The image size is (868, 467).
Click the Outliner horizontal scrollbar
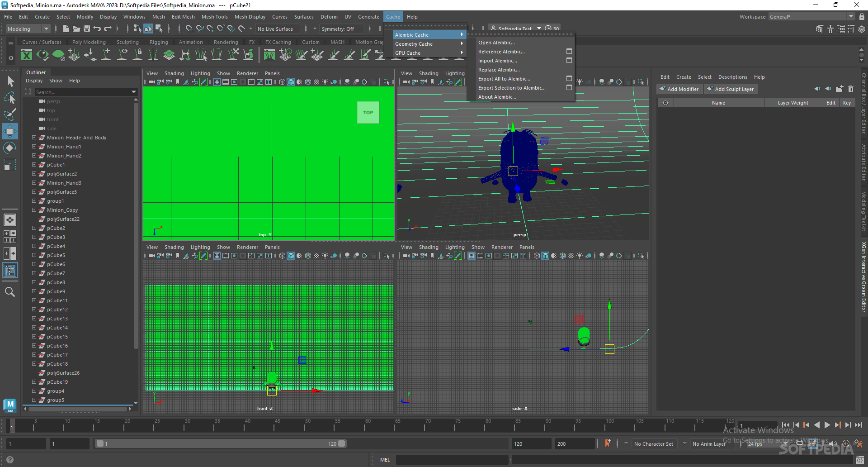coord(78,409)
